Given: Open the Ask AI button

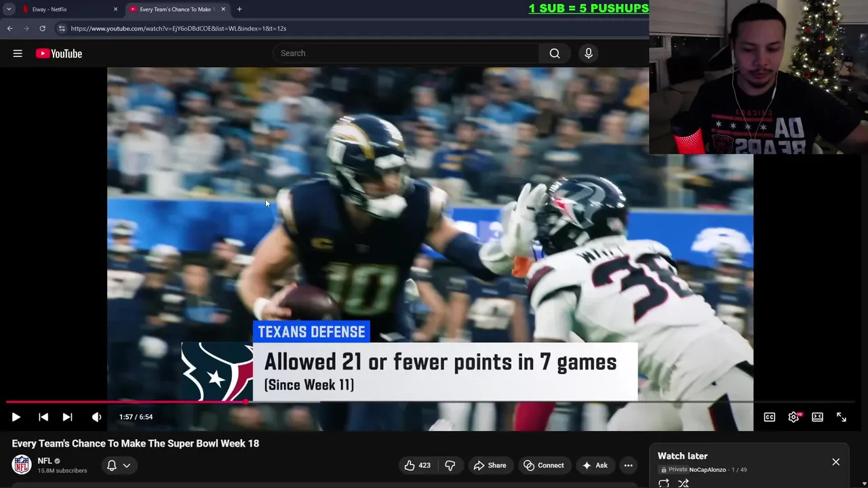Looking at the screenshot, I should point(595,466).
